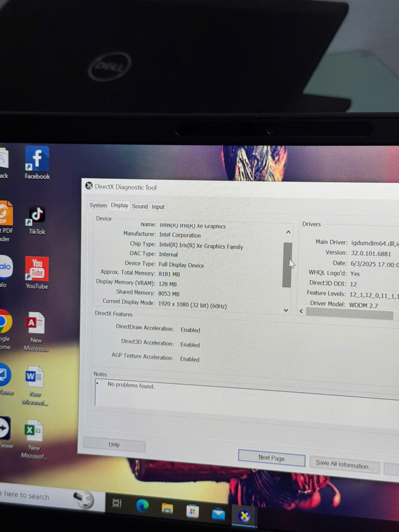Open the New Microsoft Excel file icon
This screenshot has height=532, width=399.
pyautogui.click(x=34, y=431)
